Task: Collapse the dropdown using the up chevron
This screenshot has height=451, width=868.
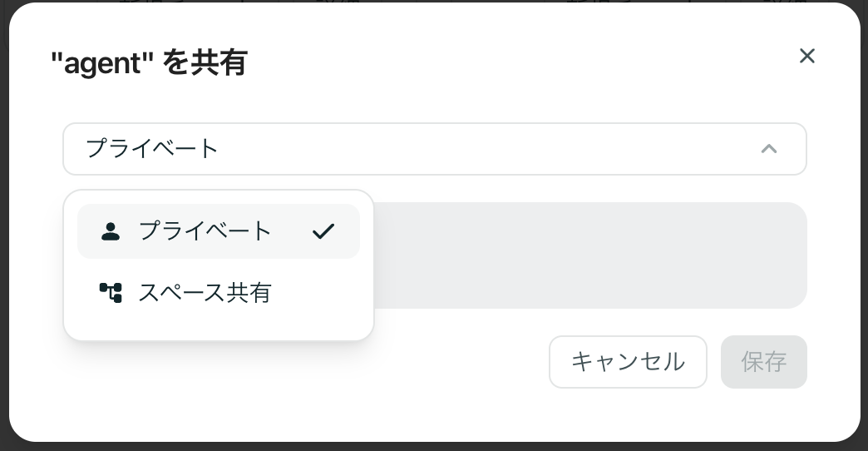Action: (x=769, y=149)
